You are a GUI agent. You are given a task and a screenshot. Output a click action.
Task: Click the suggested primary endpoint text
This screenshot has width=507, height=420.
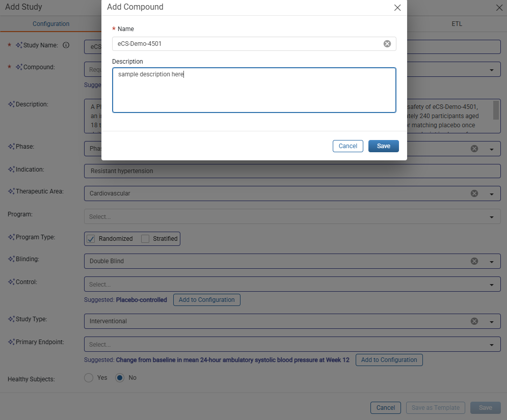point(232,360)
